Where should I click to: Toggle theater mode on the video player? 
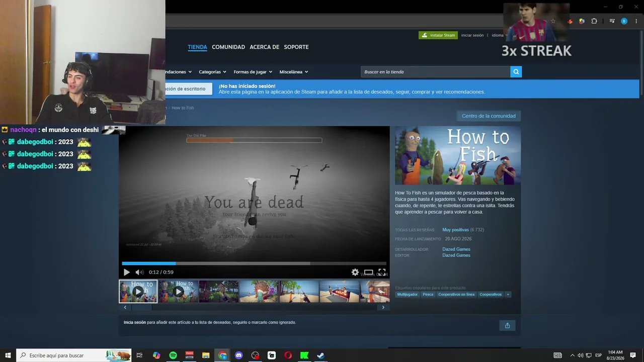coord(369,272)
